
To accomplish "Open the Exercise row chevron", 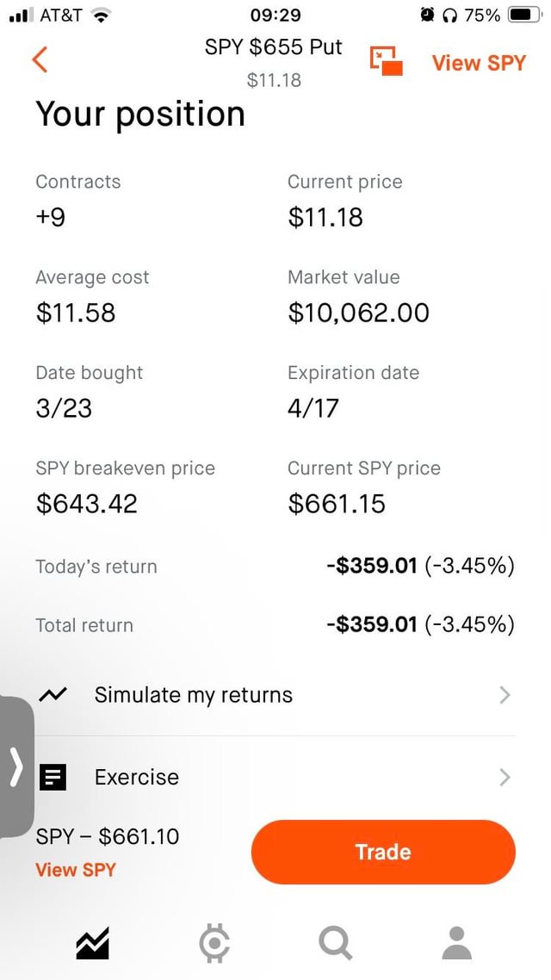I will tap(505, 778).
